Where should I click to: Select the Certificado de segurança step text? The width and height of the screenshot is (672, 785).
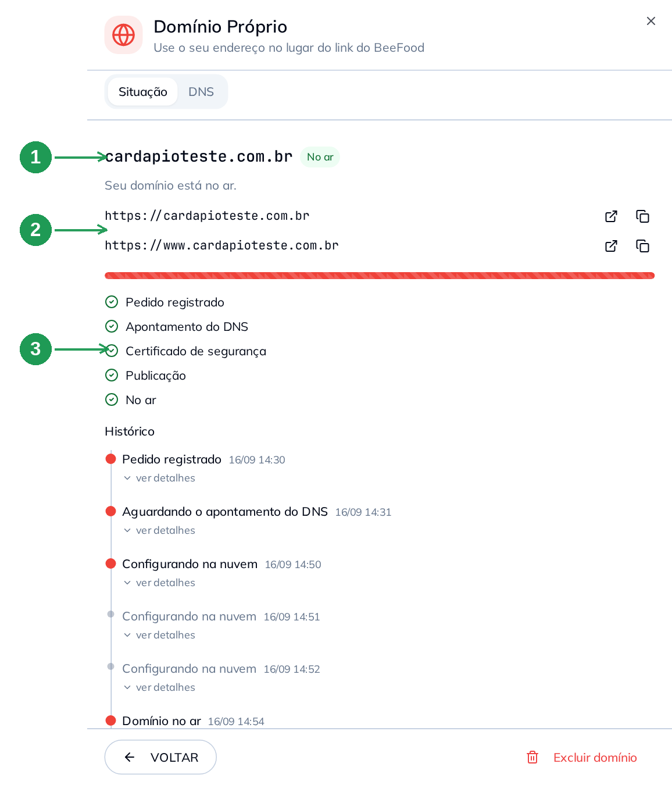[x=196, y=351]
